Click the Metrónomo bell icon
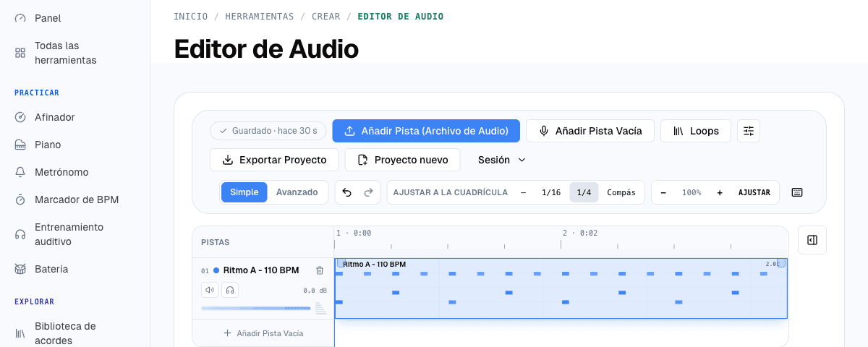868x347 pixels. click(x=20, y=172)
